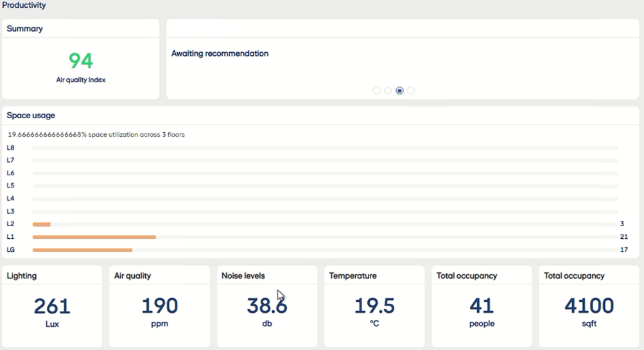
Task: Click the short orange L2 usage bar
Action: (x=41, y=224)
